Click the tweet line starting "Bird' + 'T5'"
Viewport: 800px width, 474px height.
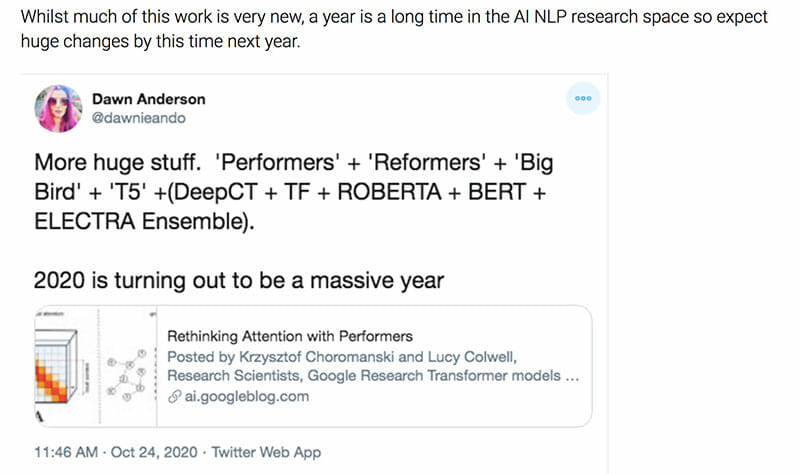click(x=290, y=192)
